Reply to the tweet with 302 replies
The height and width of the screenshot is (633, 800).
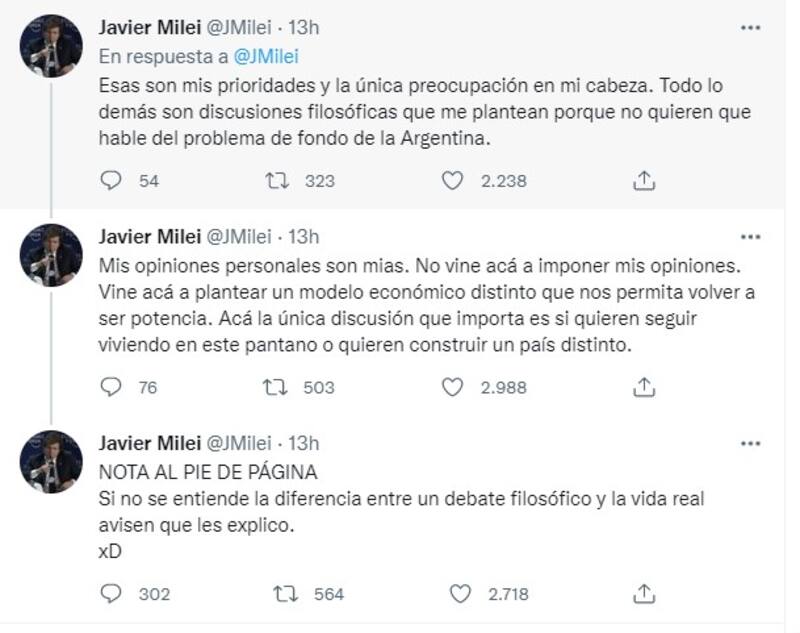[x=112, y=594]
